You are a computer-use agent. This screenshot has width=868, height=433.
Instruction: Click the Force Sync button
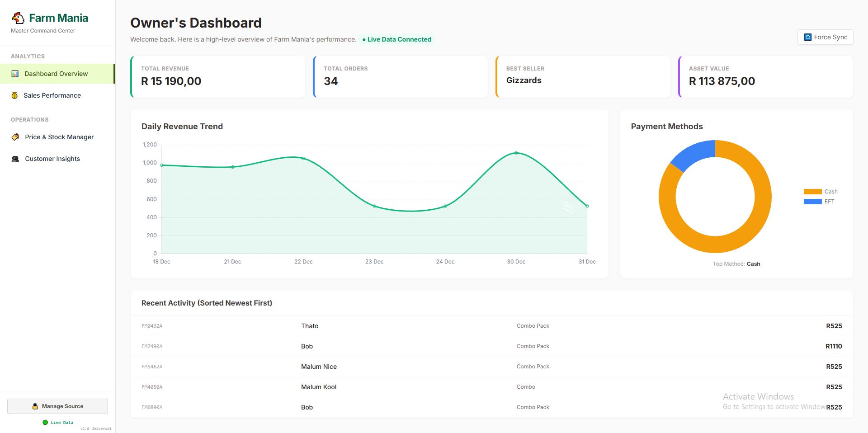[x=825, y=37]
